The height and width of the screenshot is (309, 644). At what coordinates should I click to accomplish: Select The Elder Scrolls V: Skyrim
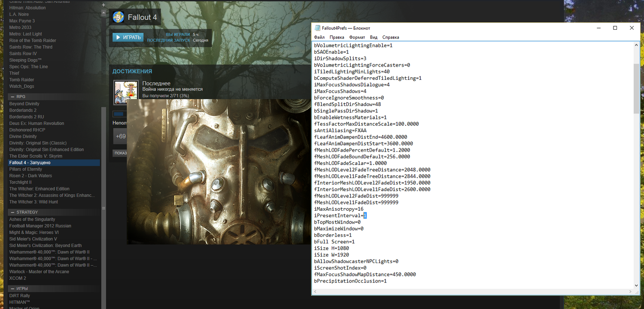tap(36, 156)
